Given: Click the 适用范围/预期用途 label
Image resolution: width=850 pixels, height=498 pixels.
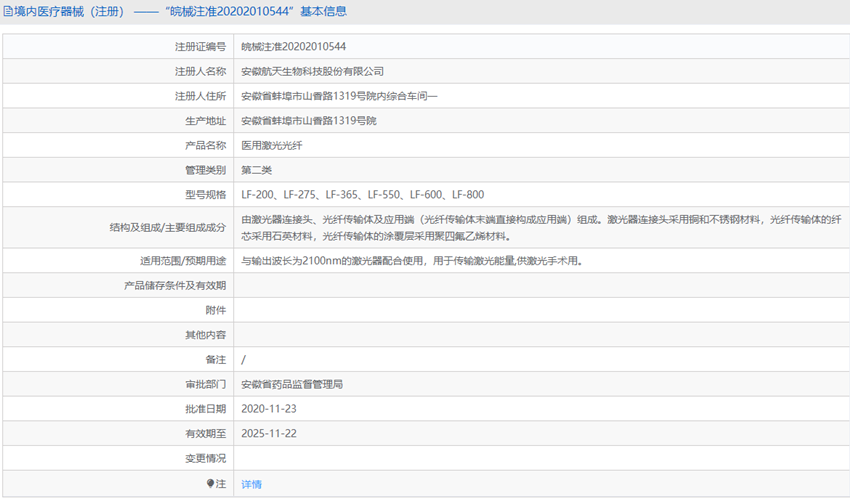Looking at the screenshot, I should [183, 261].
